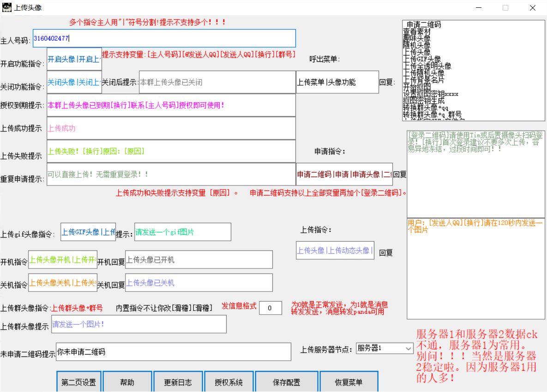Click the 开启功能指令 input box
Screen dimensions: 547x392
pyautogui.click(x=74, y=59)
